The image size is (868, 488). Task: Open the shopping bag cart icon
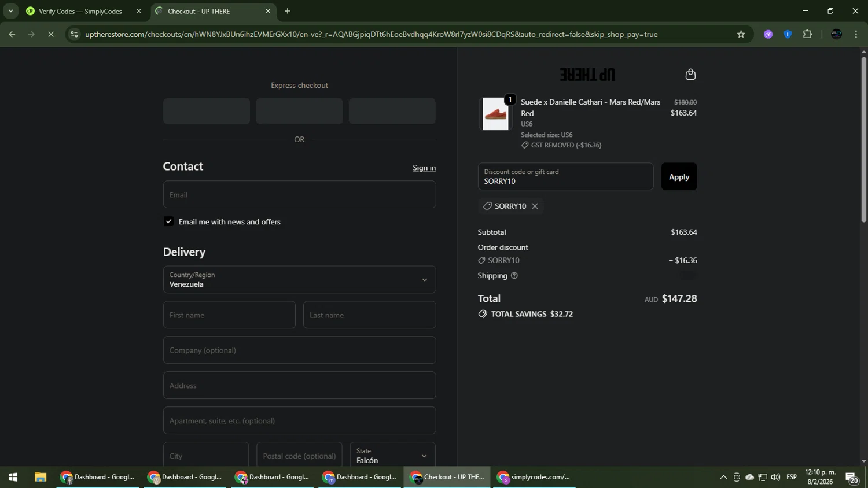690,75
